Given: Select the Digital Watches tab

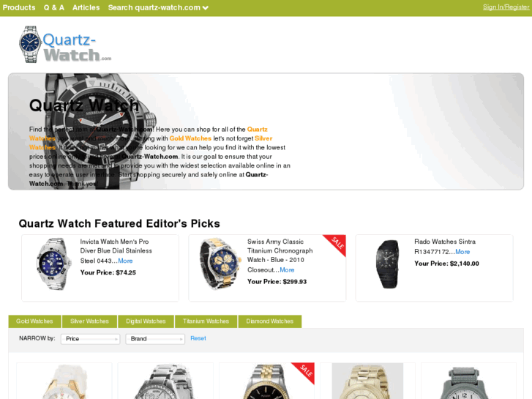Looking at the screenshot, I should tap(146, 321).
